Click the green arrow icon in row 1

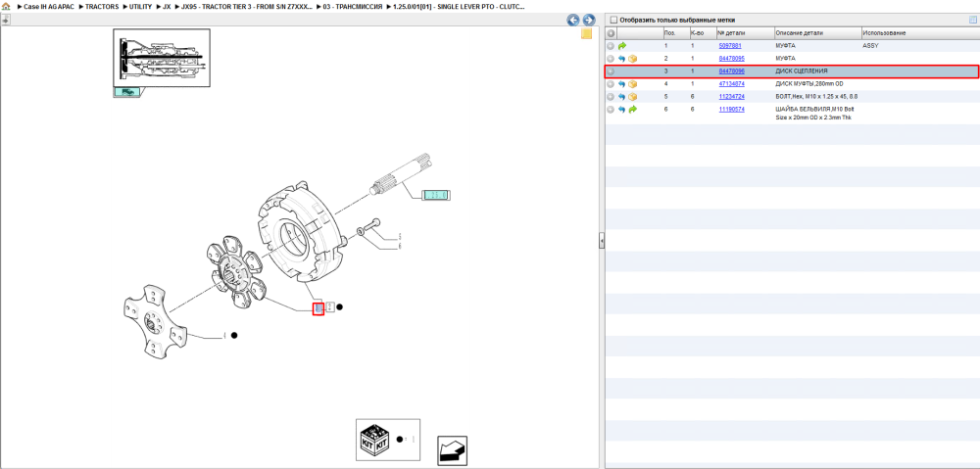pyautogui.click(x=622, y=46)
